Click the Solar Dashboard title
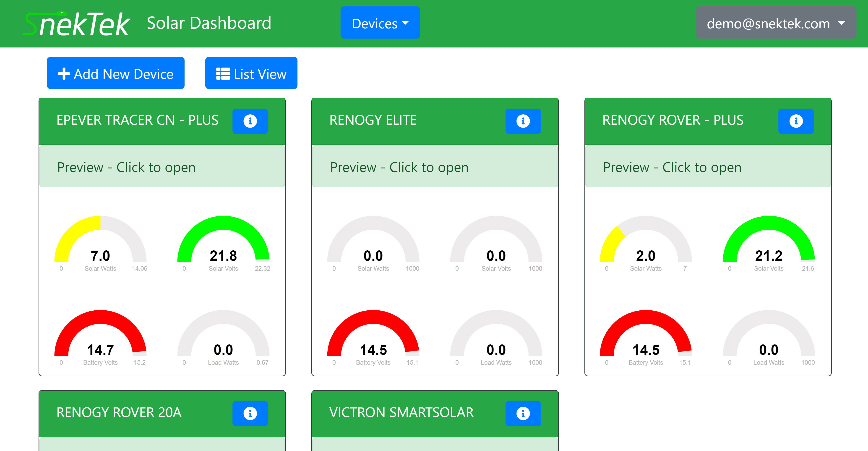This screenshot has width=868, height=451. (209, 23)
